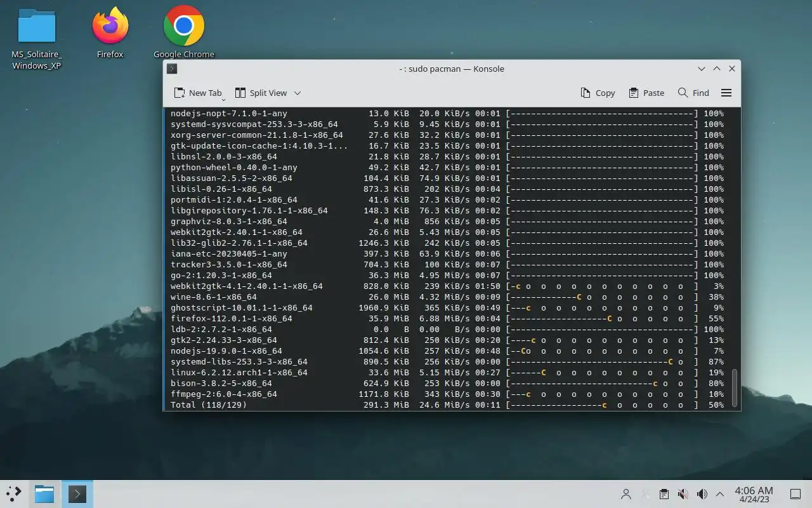Click the wine-8.6-1 download progress bar

click(x=603, y=297)
